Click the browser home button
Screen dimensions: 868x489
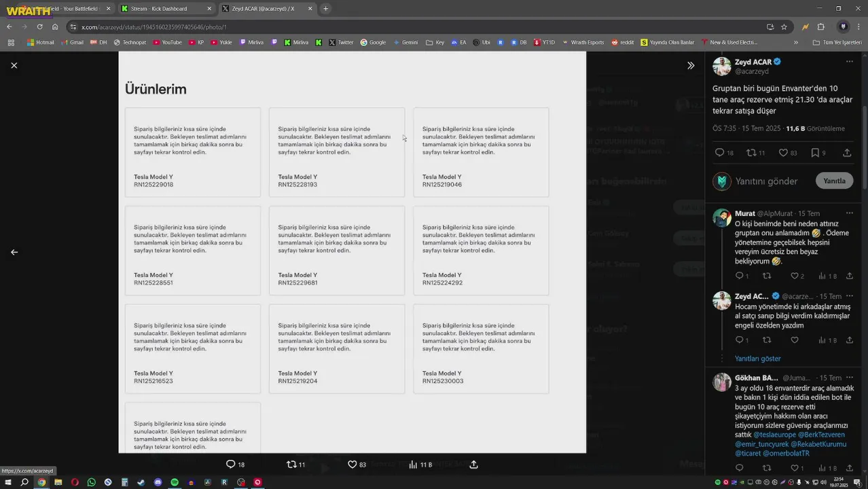(55, 26)
